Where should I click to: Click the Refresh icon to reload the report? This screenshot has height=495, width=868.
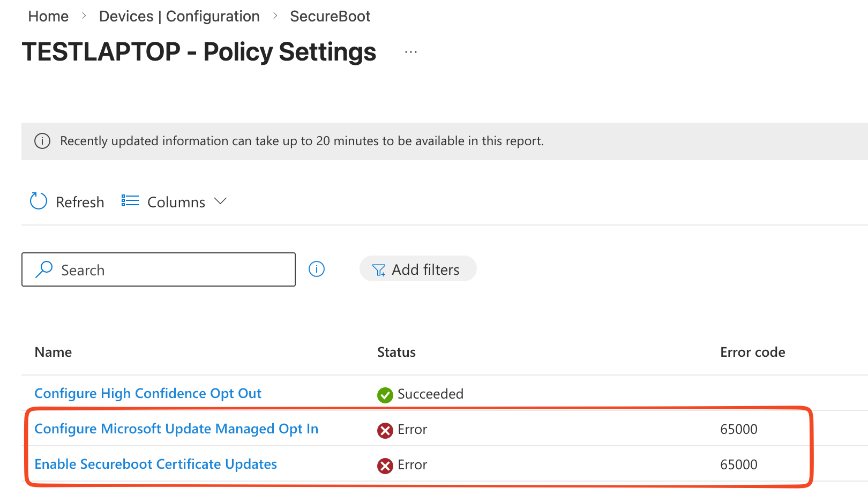click(x=38, y=201)
